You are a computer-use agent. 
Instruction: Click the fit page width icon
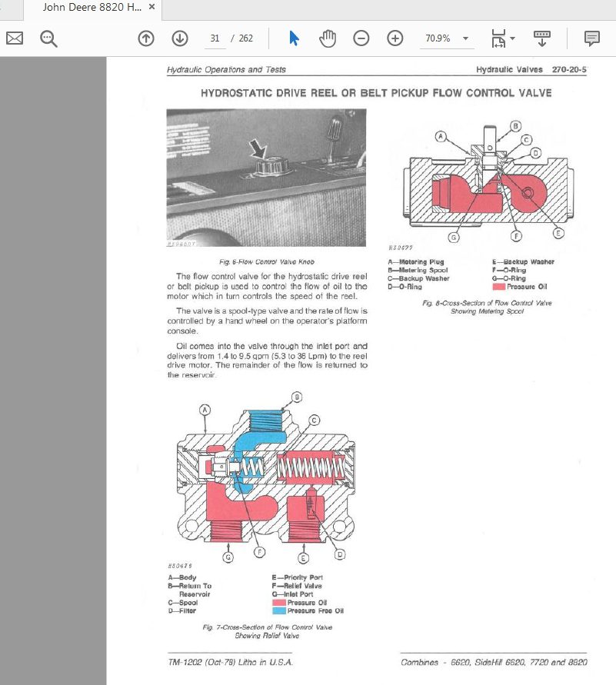click(498, 38)
